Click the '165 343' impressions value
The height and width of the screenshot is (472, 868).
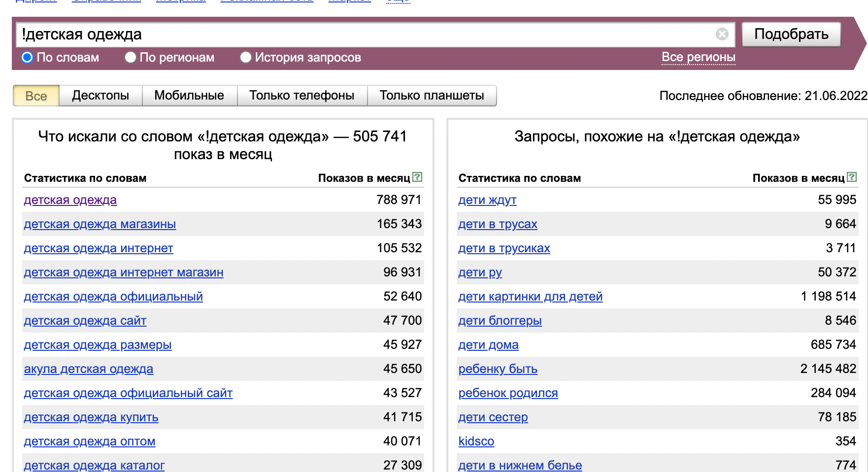[399, 224]
